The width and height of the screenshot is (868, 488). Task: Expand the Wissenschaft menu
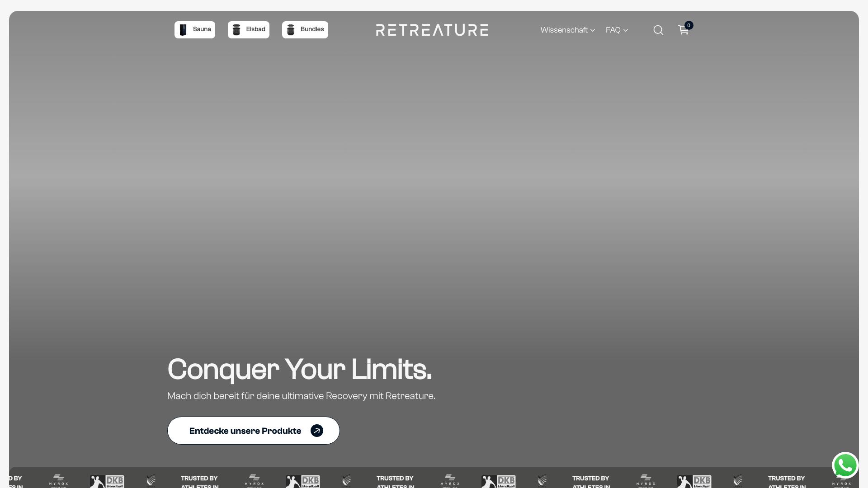(564, 30)
